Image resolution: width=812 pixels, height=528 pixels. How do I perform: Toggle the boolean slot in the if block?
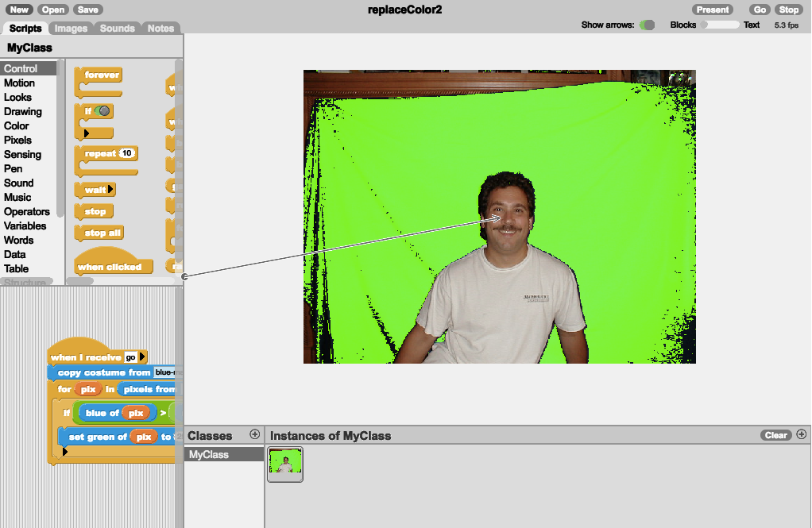pyautogui.click(x=102, y=111)
